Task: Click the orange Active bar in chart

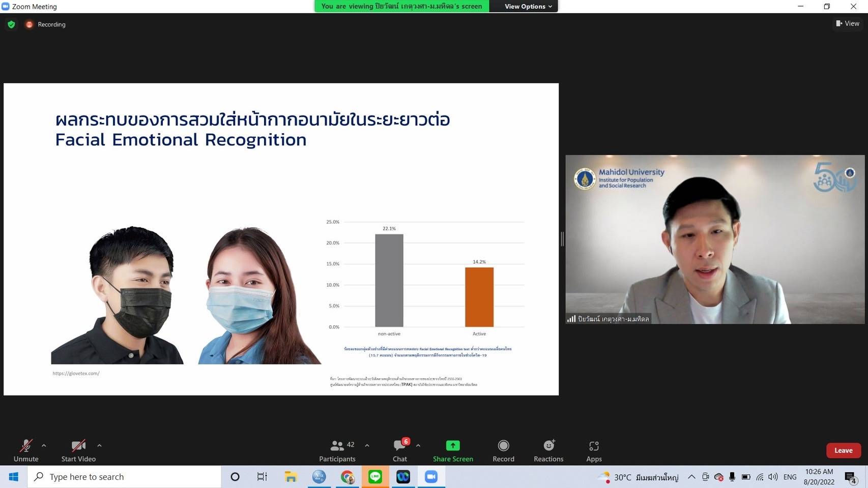Action: 479,297
